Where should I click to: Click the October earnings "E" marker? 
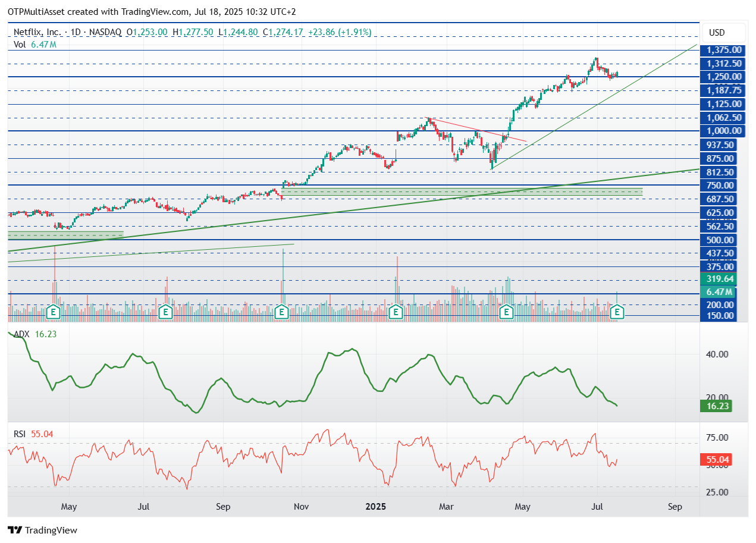(280, 312)
